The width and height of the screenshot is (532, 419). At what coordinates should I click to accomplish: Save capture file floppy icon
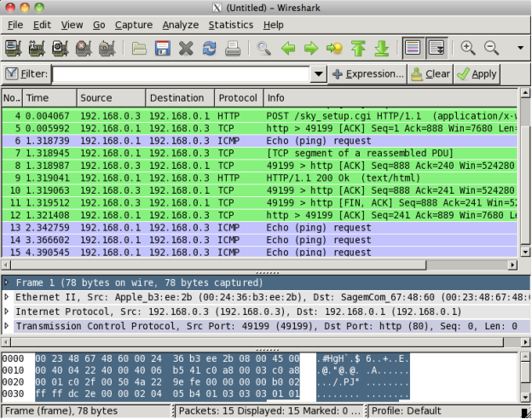(x=163, y=48)
